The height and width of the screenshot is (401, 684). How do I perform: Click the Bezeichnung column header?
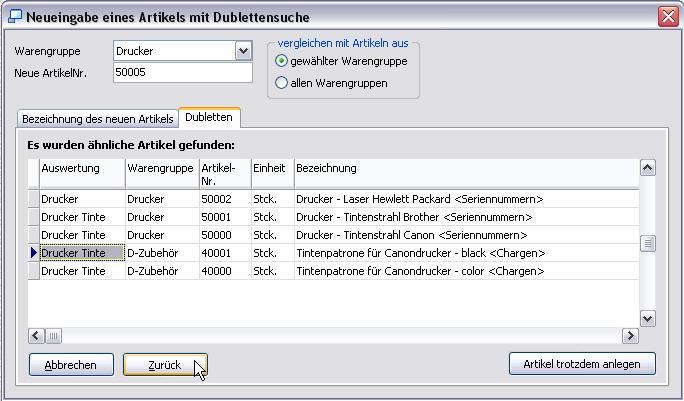[465, 168]
